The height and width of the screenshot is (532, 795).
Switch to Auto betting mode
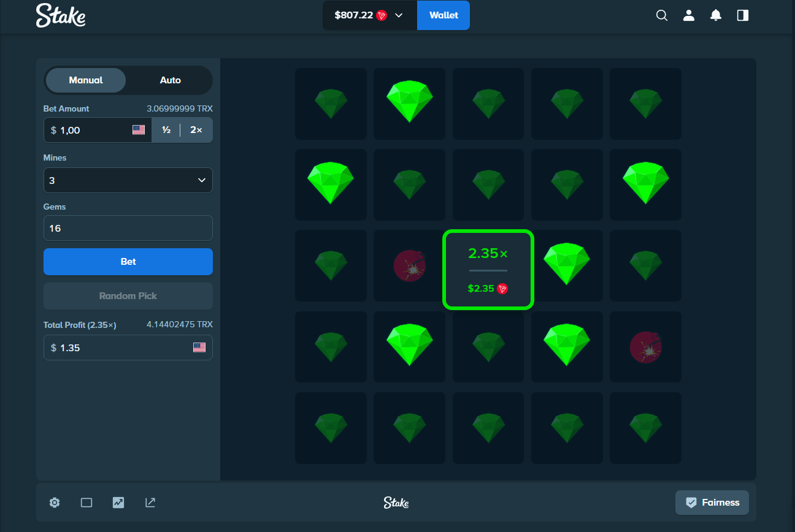171,80
